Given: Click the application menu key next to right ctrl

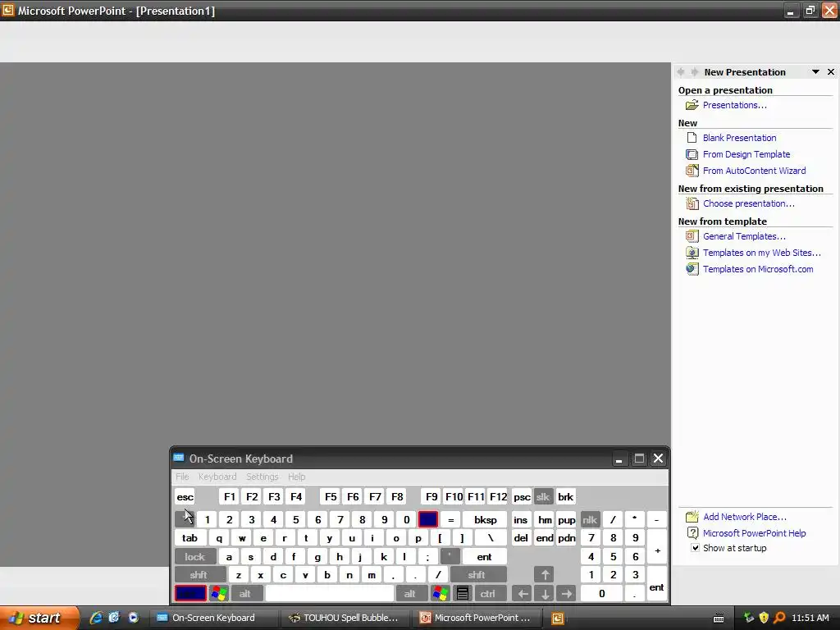Looking at the screenshot, I should [463, 594].
